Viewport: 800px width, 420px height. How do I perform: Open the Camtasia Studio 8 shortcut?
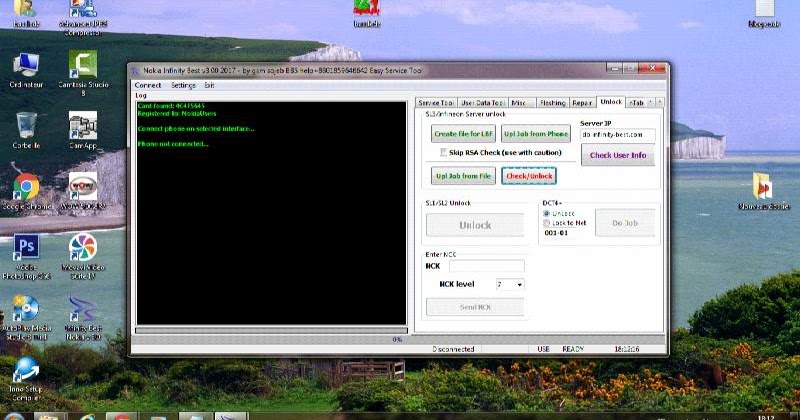point(83,72)
